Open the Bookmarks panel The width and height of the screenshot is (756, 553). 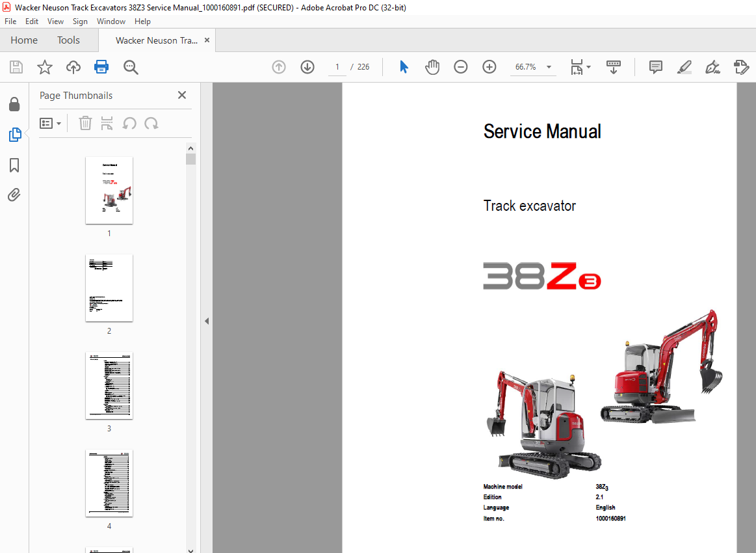click(x=14, y=165)
